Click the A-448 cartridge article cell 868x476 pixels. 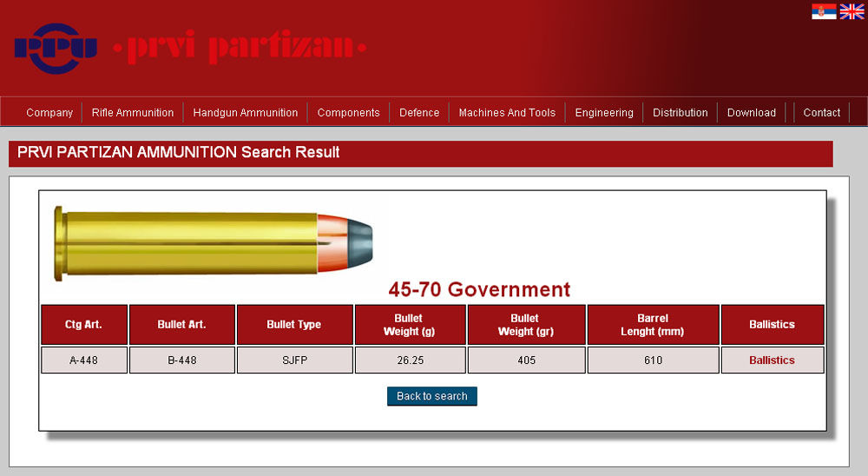pyautogui.click(x=84, y=360)
